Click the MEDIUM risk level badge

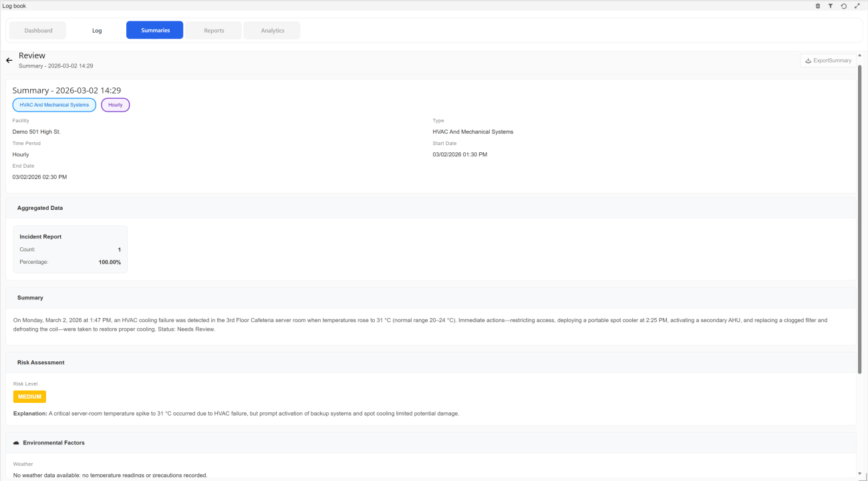click(29, 396)
